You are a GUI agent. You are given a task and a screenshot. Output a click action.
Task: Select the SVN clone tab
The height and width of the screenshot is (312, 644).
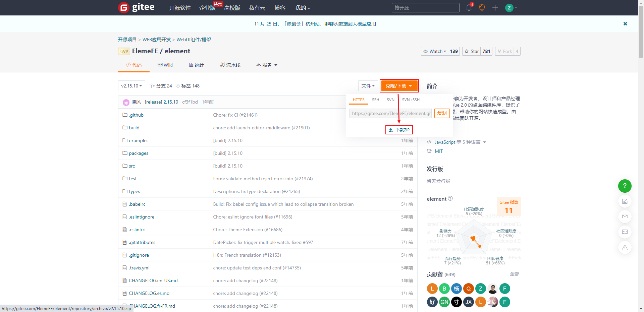tap(390, 100)
